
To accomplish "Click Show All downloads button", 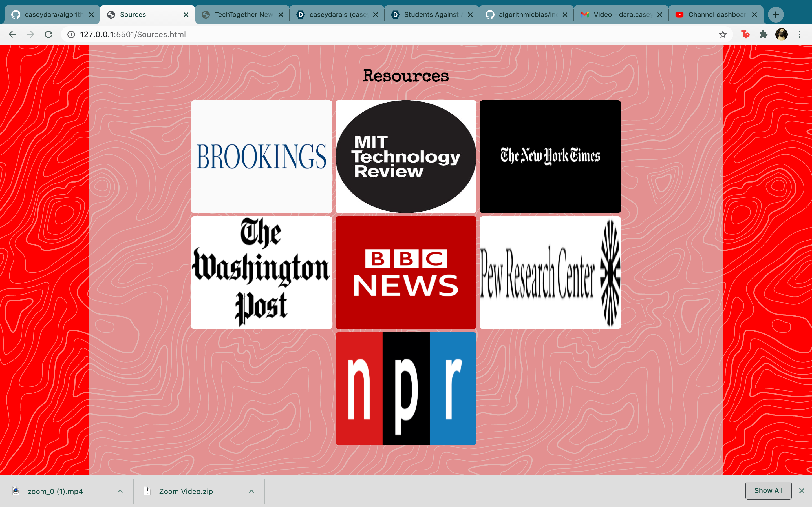I will 768,491.
